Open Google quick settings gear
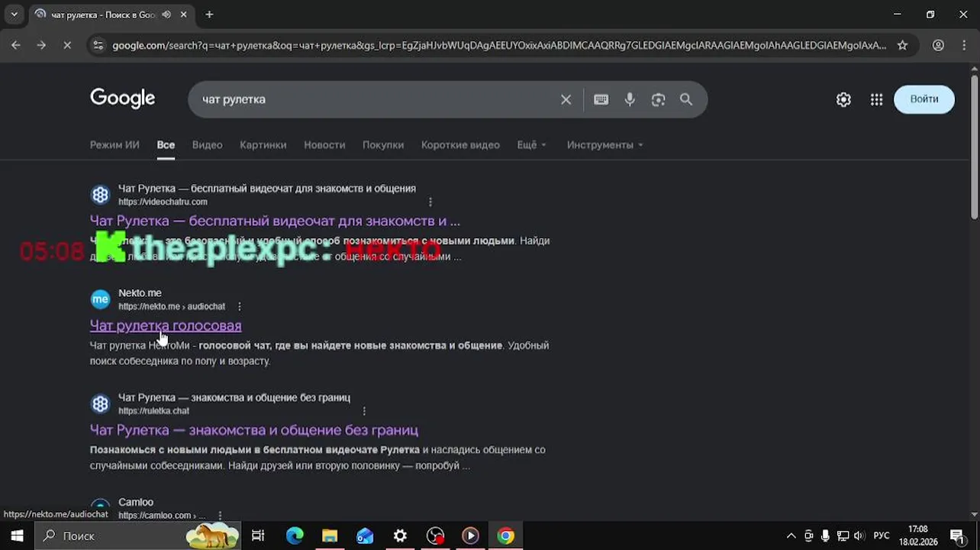The height and width of the screenshot is (550, 980). (x=843, y=99)
